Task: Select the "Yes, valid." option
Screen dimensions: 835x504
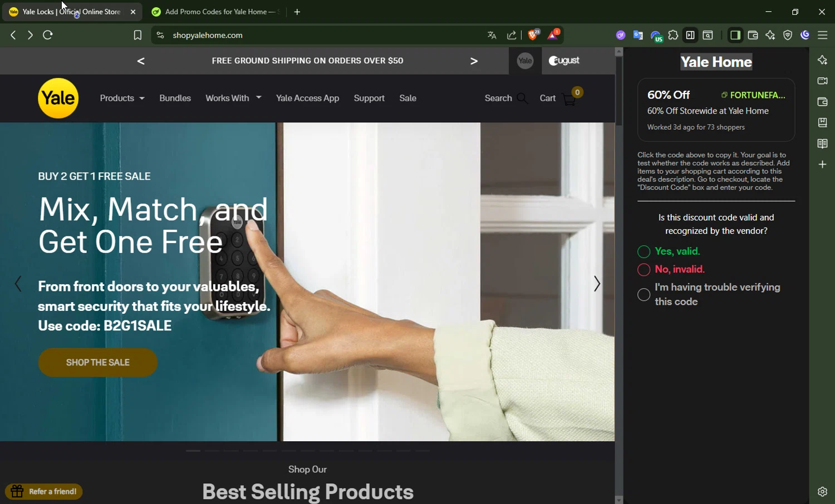Action: tap(644, 251)
